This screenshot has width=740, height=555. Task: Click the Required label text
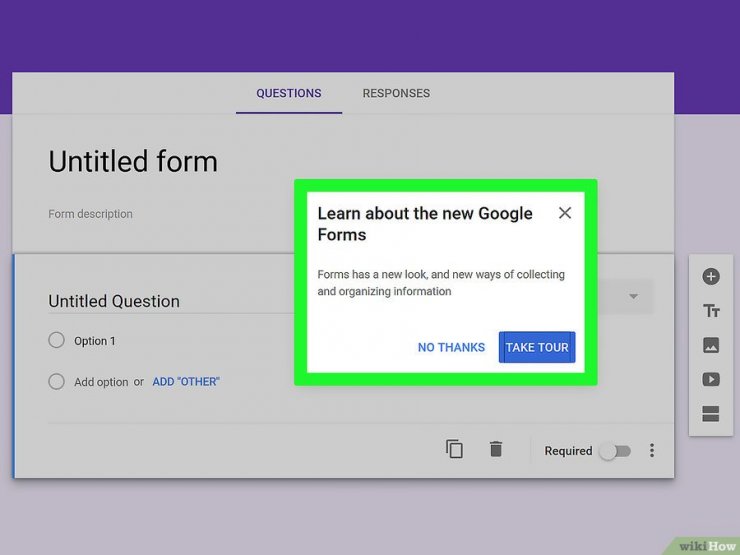(x=568, y=451)
